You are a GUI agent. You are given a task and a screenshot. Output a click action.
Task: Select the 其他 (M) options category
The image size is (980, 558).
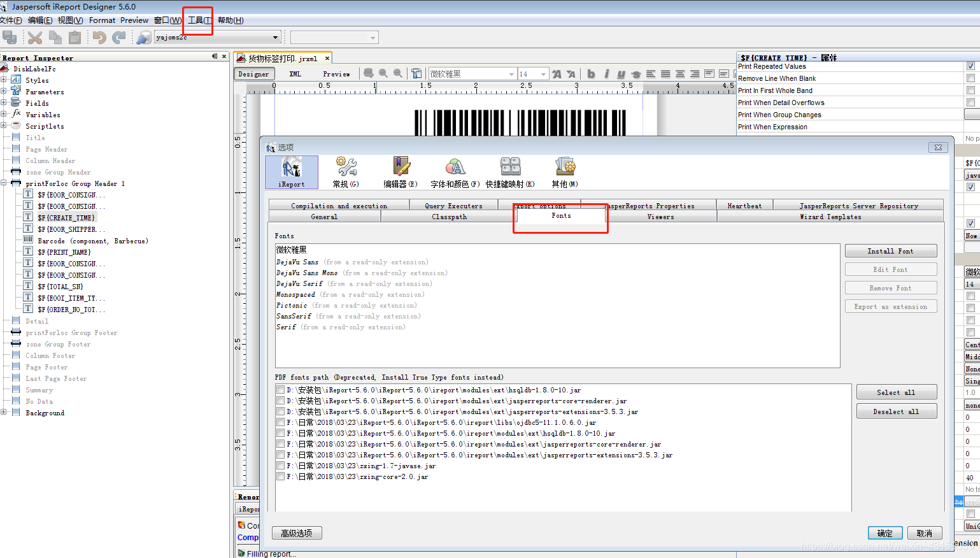click(x=565, y=172)
